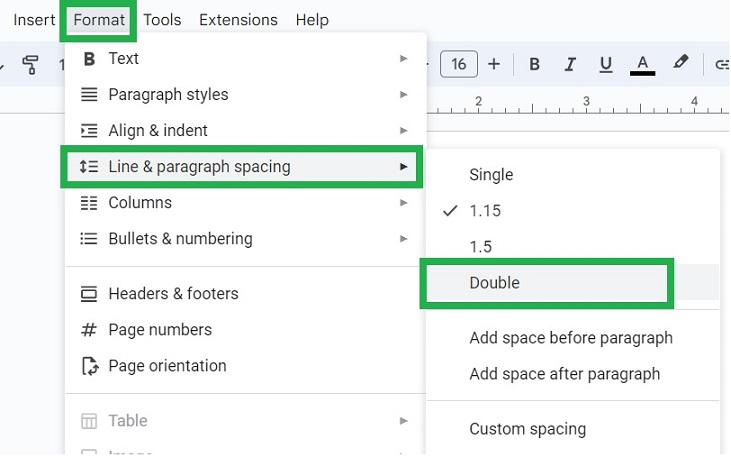Click the insert link icon
The image size is (731, 457).
(x=721, y=64)
